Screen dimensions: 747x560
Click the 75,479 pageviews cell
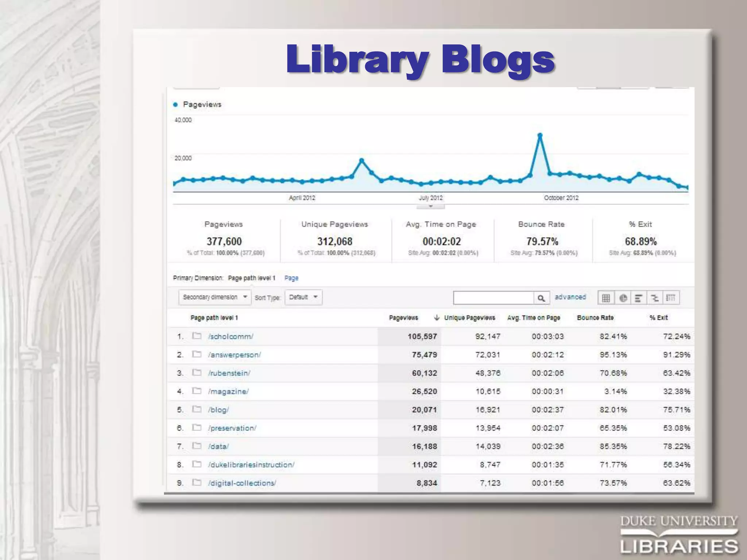424,354
